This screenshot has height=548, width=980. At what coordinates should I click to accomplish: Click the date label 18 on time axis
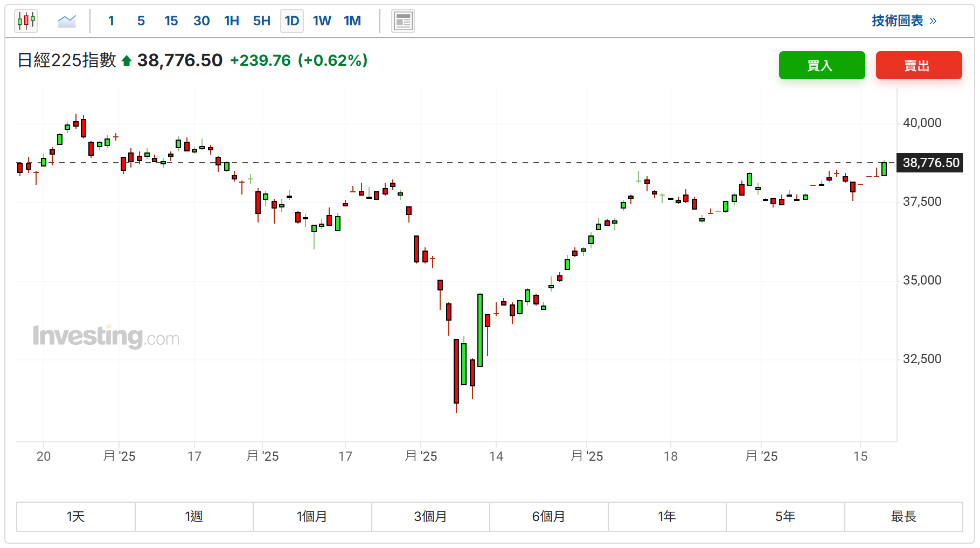(671, 456)
